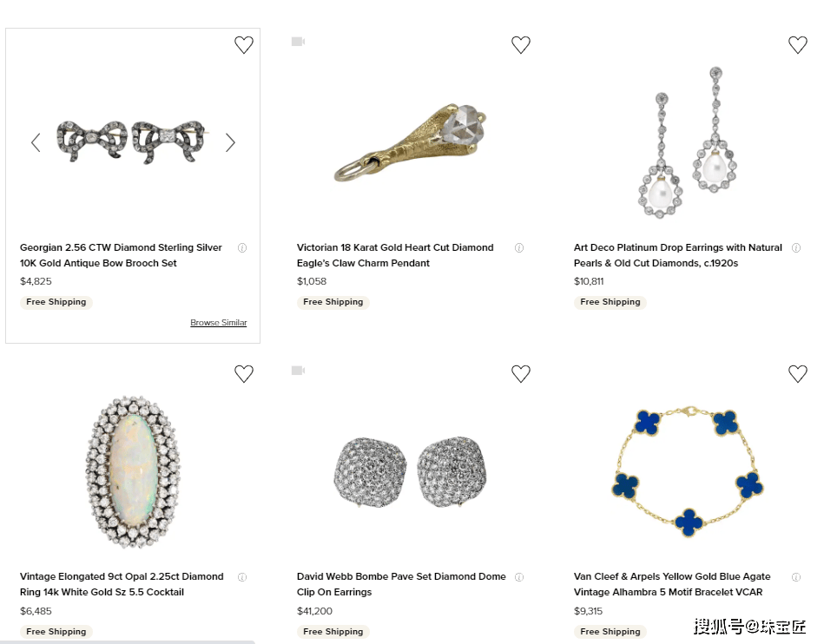
Task: Open info icon beside Vintage Opal Ring title
Action: (242, 577)
